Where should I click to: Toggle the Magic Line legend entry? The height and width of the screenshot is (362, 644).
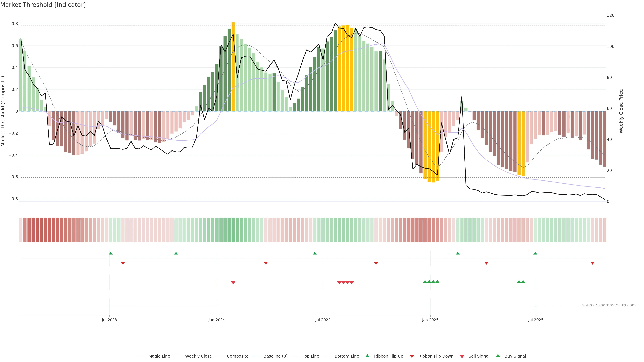(159, 356)
